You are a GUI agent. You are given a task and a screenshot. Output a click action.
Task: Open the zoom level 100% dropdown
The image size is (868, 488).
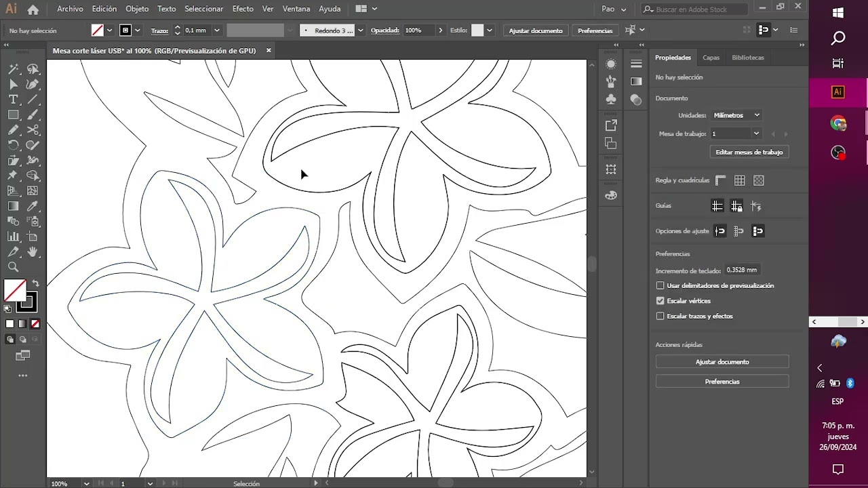(86, 484)
